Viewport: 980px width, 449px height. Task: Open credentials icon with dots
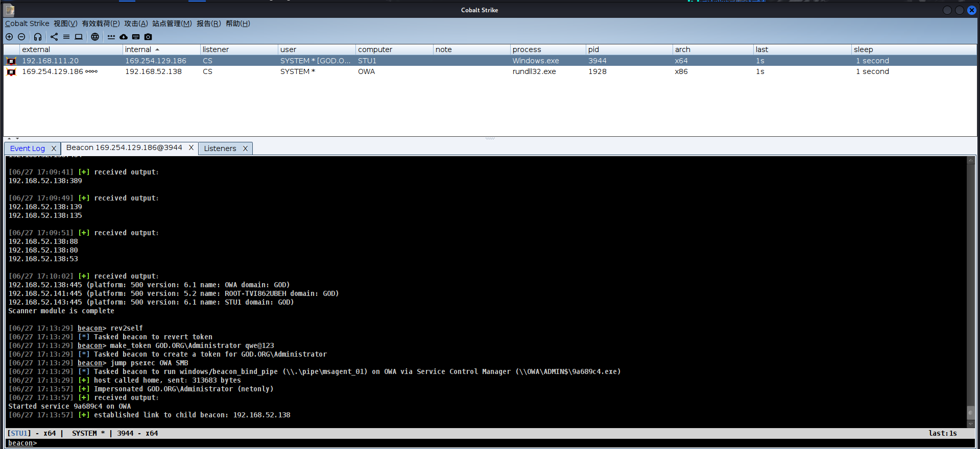coord(111,37)
